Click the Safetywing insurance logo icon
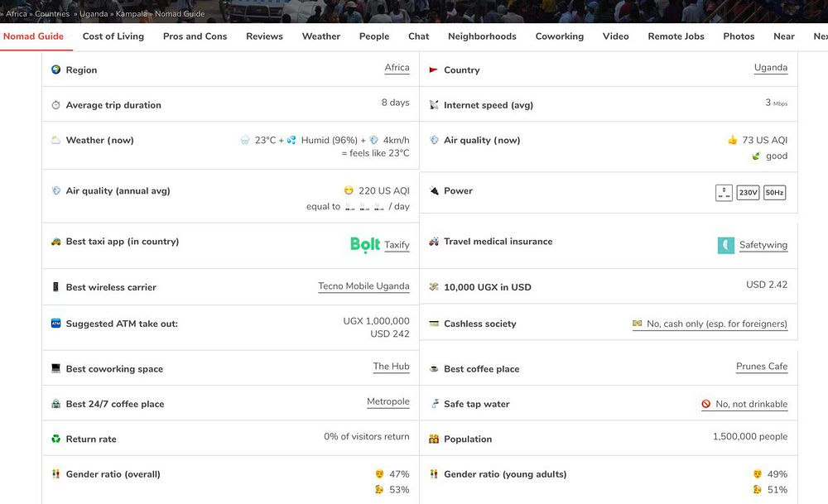Screen dimensions: 828x504 click(725, 246)
